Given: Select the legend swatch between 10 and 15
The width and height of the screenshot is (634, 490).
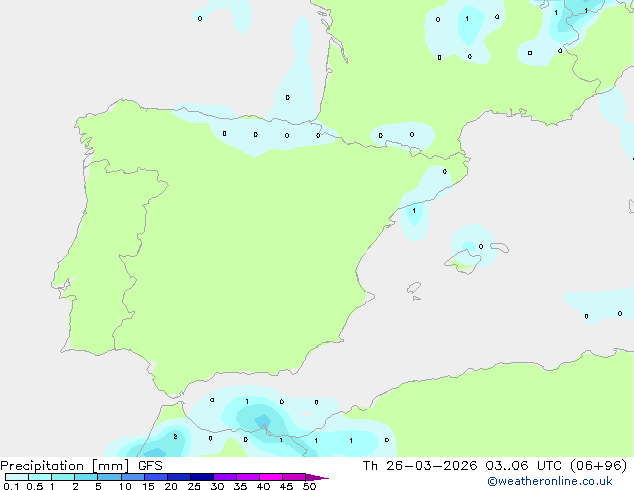Looking at the screenshot, I should point(133,477).
